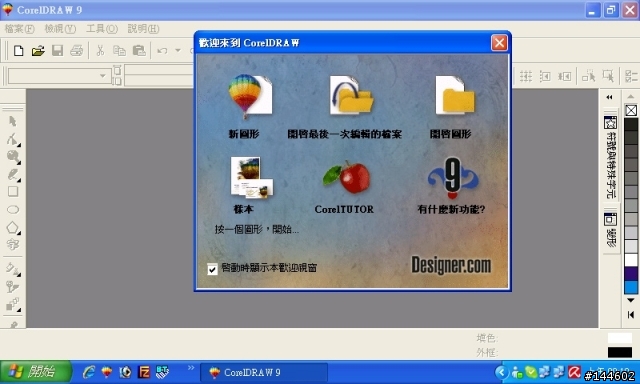Expand the property bar combo box
This screenshot has width=640, height=384.
pyautogui.click(x=103, y=76)
